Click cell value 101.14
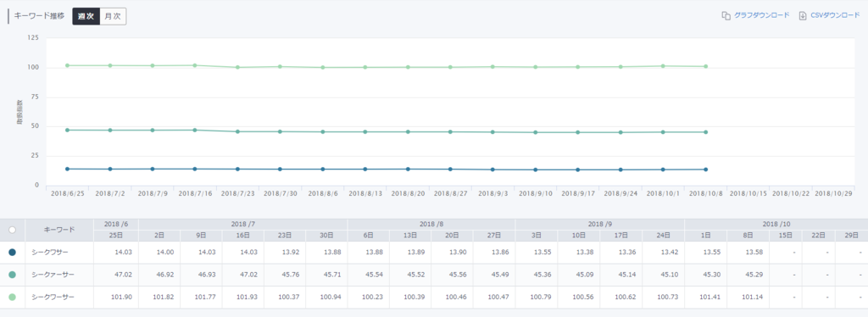The image size is (868, 317). 753,298
